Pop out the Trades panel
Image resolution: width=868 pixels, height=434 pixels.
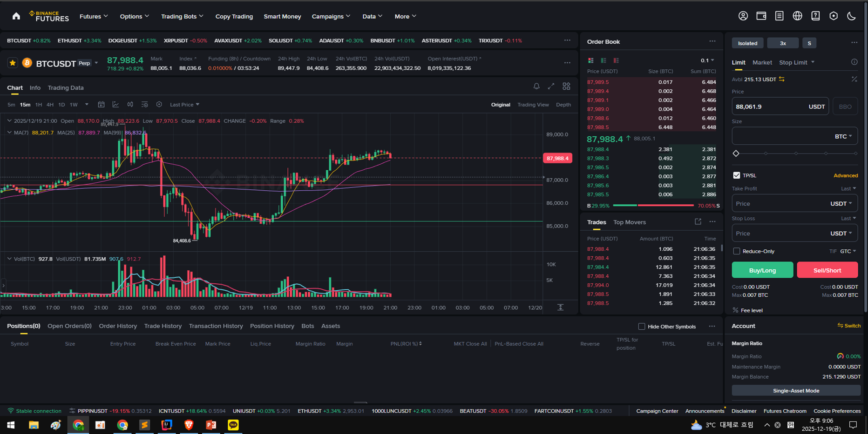coord(698,222)
